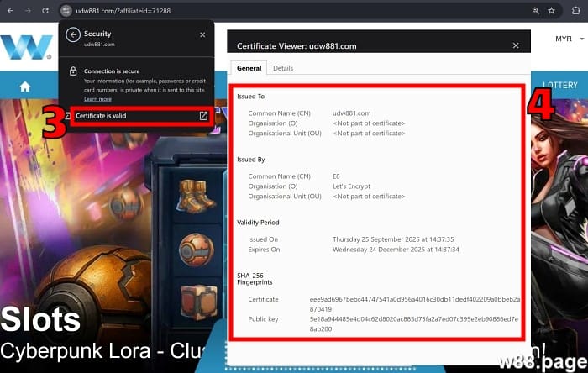The width and height of the screenshot is (588, 373).
Task: Click the address bar URL udw881.com
Action: coord(123,11)
